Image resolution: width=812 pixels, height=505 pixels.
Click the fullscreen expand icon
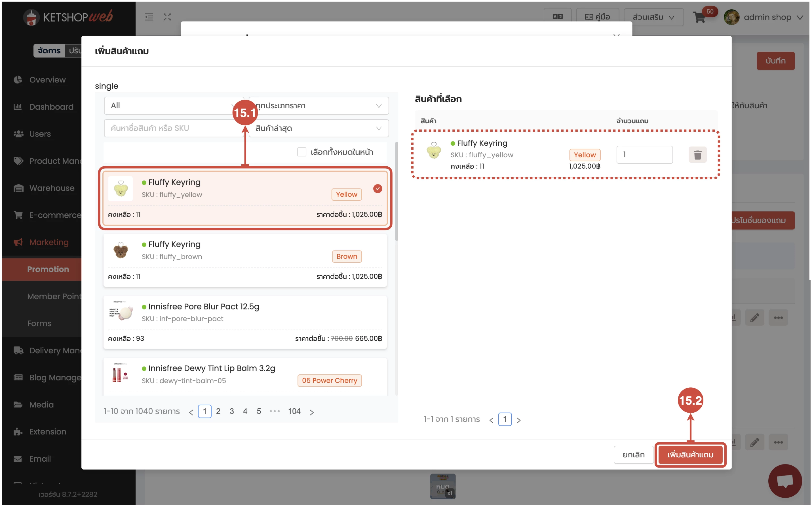[167, 17]
